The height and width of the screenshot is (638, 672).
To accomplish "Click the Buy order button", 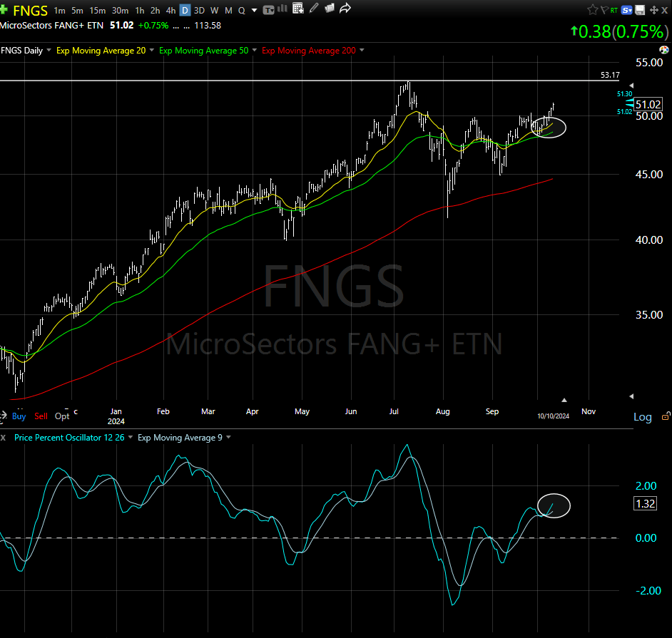I will pyautogui.click(x=19, y=416).
